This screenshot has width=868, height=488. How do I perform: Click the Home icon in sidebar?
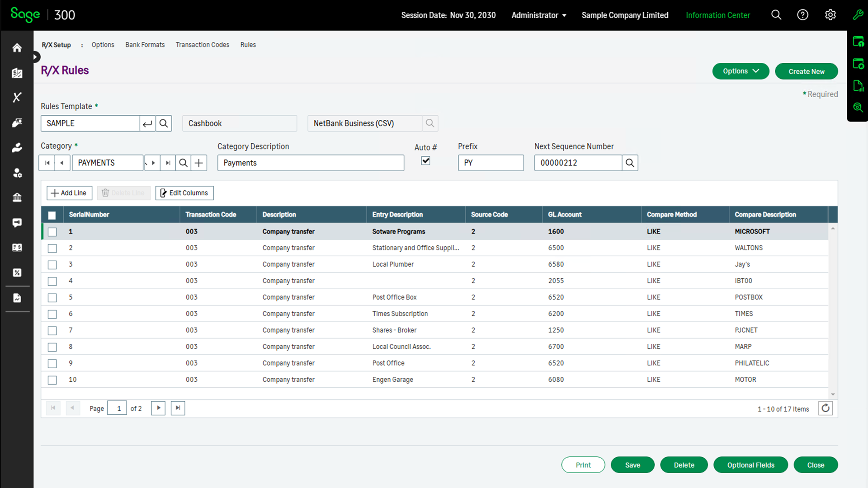coord(17,48)
